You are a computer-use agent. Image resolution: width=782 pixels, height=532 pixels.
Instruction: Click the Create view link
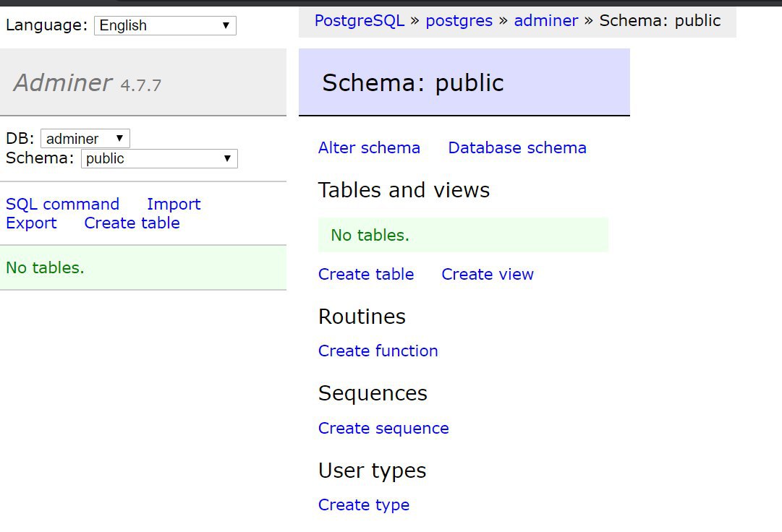tap(488, 274)
